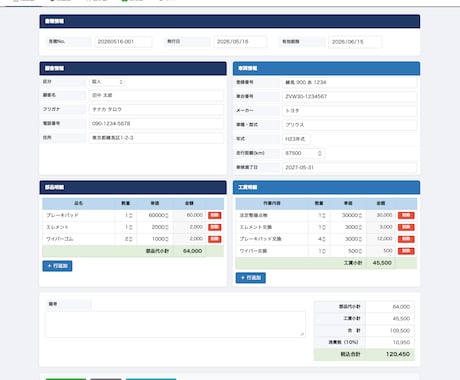Click the ワイパーゴム part name cell
Image resolution: width=460 pixels, height=380 pixels.
(x=79, y=239)
